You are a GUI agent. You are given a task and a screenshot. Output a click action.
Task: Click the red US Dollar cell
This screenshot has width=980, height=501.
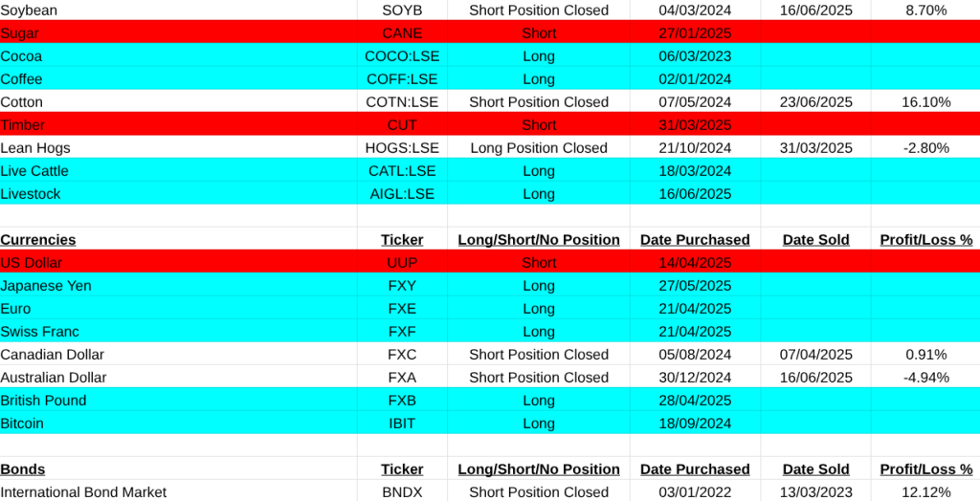click(33, 263)
